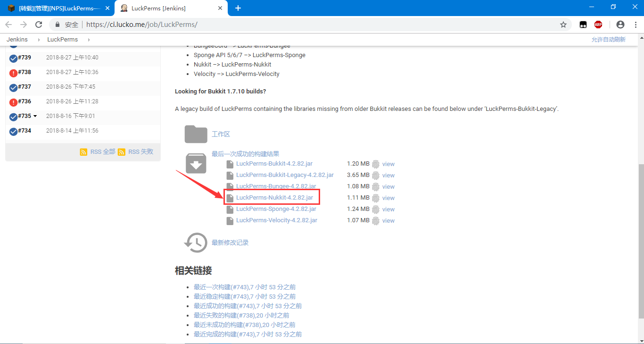Viewport: 644px width, 344px height.
Task: Click the gray workspace folder icon
Action: pyautogui.click(x=196, y=134)
